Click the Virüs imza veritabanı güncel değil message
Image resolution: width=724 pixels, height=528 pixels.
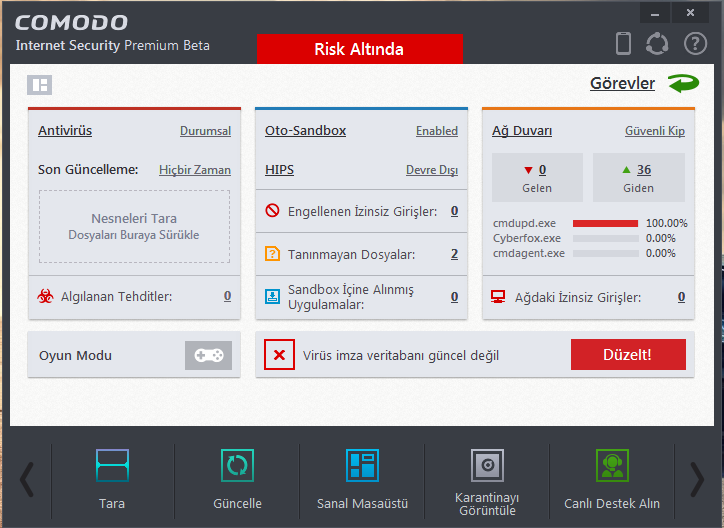[x=401, y=355]
